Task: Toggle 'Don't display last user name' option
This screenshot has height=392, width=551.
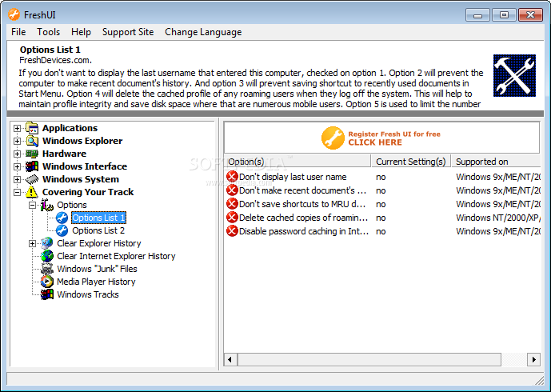Action: coord(232,177)
